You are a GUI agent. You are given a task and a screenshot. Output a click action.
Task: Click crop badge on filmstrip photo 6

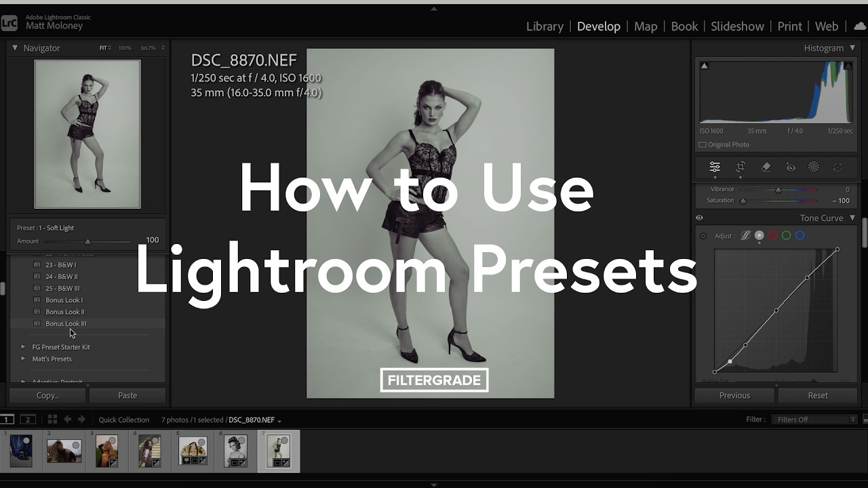click(235, 462)
